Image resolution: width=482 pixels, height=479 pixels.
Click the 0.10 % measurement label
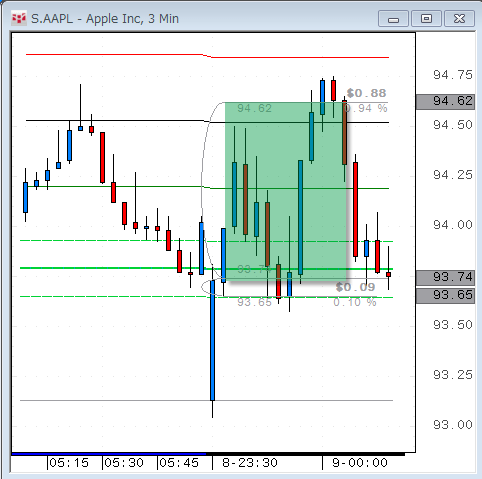pos(355,302)
